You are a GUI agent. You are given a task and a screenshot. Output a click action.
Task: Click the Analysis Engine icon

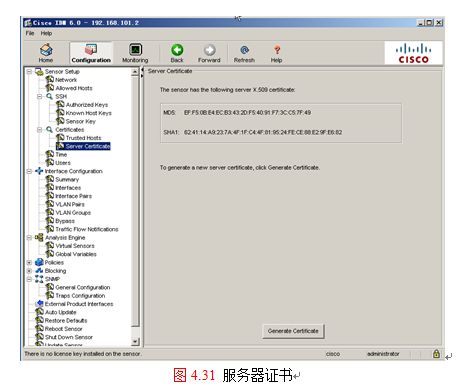point(39,237)
